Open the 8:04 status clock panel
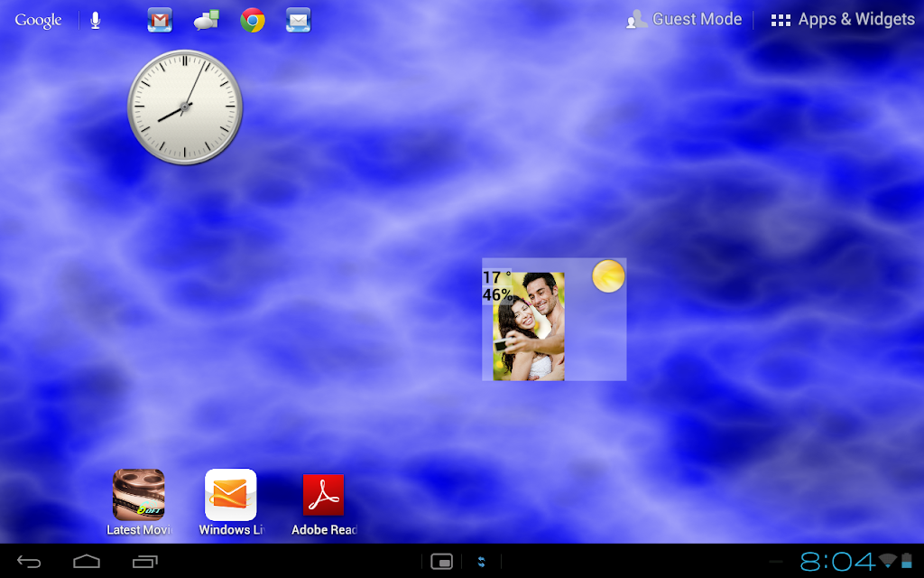924x578 pixels. (836, 562)
